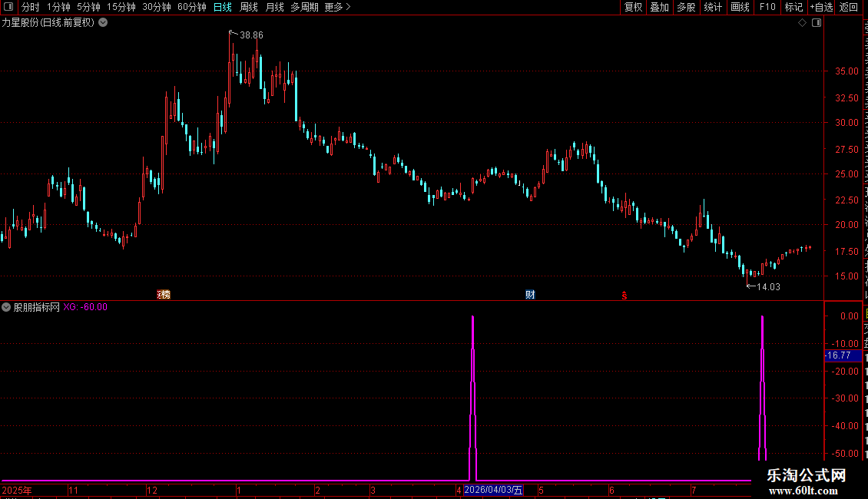The width and height of the screenshot is (868, 499).
Task: Switch to 分时 intraday view
Action: (31, 7)
